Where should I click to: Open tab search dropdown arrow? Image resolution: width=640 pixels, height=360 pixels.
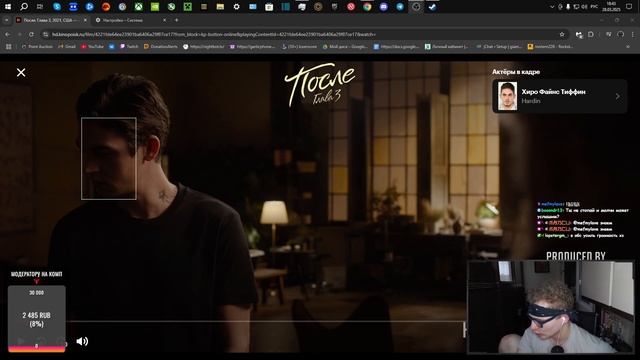pos(6,20)
